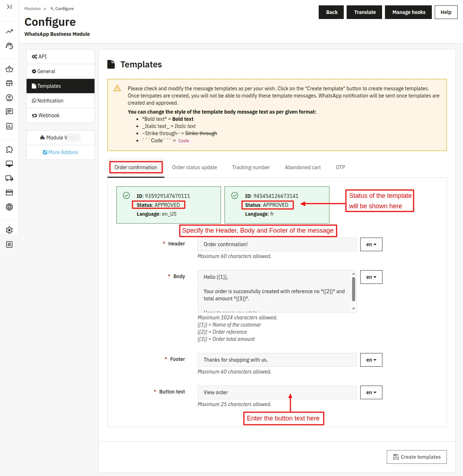Image resolution: width=463 pixels, height=476 pixels.
Task: Open the dashboard trending chart icon
Action: 9,32
